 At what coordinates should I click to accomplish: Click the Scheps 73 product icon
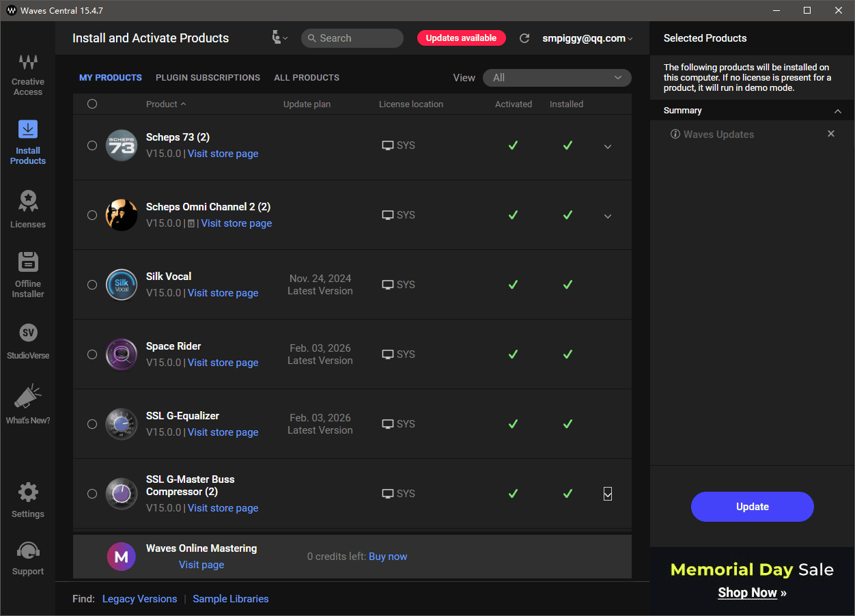coord(122,145)
